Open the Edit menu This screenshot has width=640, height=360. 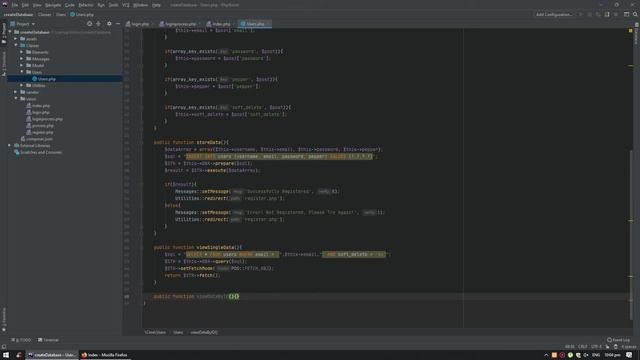coord(25,5)
